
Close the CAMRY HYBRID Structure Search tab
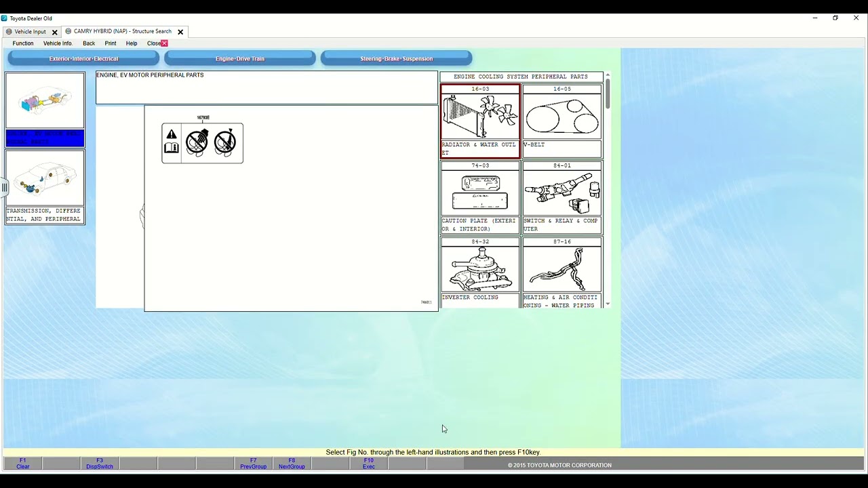180,32
